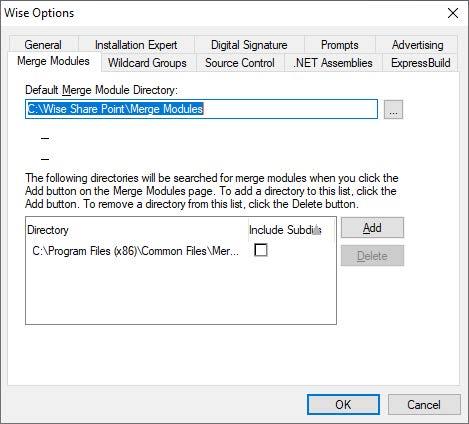Select the Merge Modules tab
Image resolution: width=469 pixels, height=424 pixels.
click(x=54, y=61)
